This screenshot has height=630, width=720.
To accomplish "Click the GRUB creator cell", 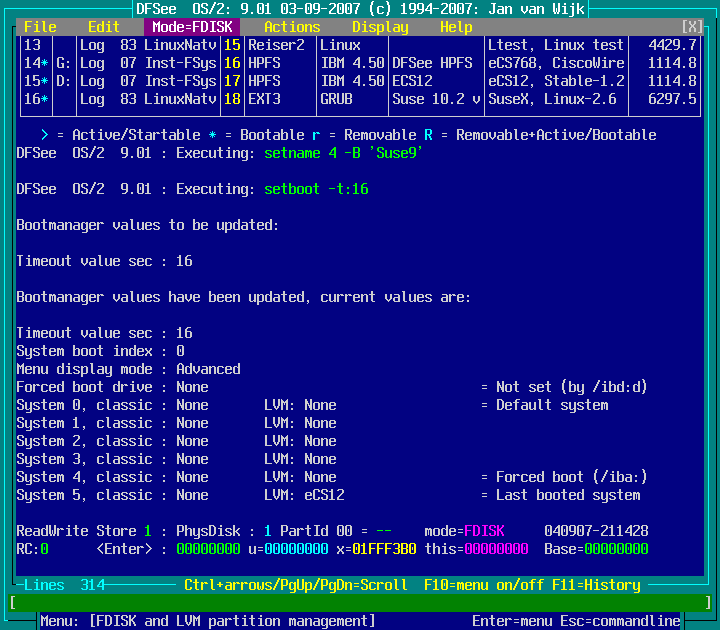I will pos(336,99).
